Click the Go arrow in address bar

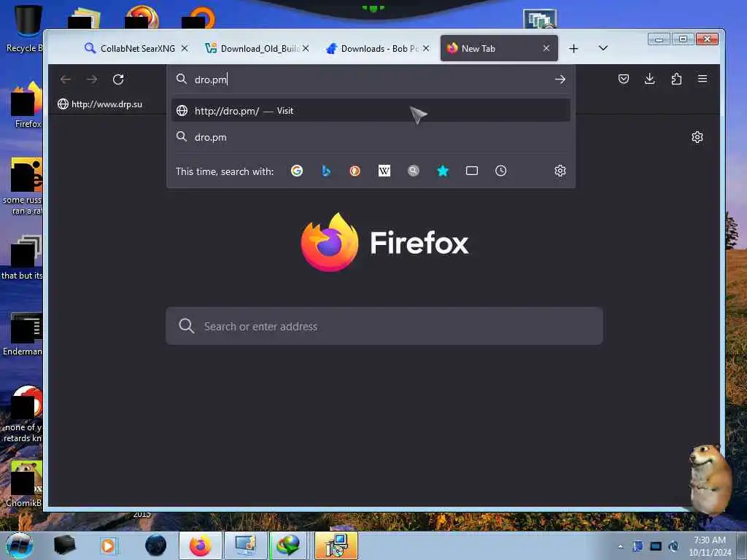(560, 79)
